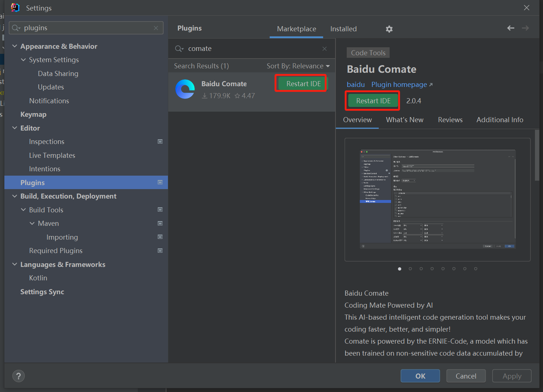Viewport: 543px width, 392px height.
Task: Open the Additional Info tab
Action: coord(500,120)
